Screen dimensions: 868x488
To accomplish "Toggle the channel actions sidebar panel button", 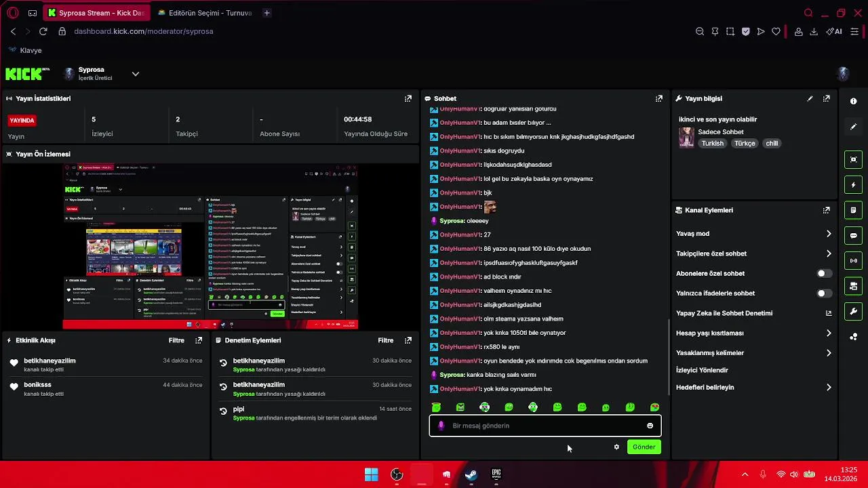I will pyautogui.click(x=853, y=286).
